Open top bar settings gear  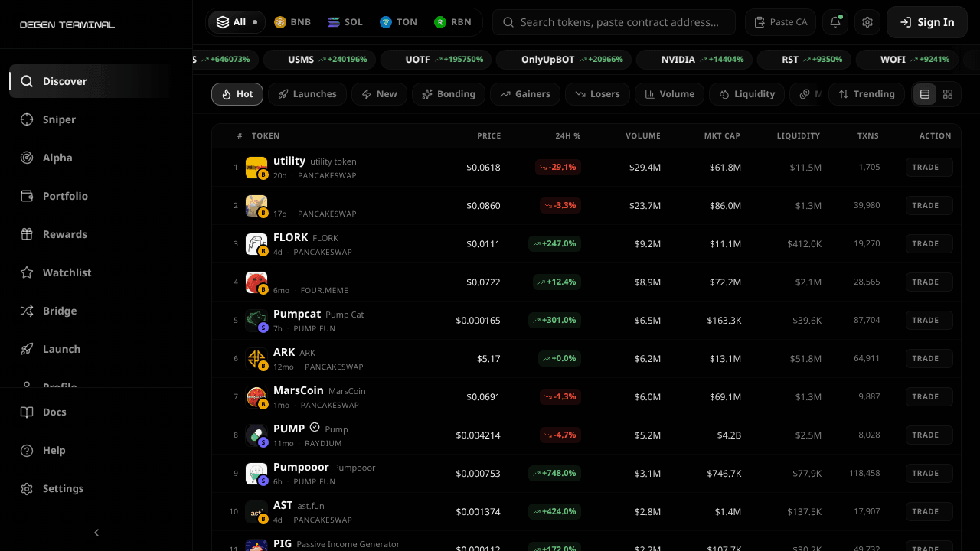click(867, 22)
